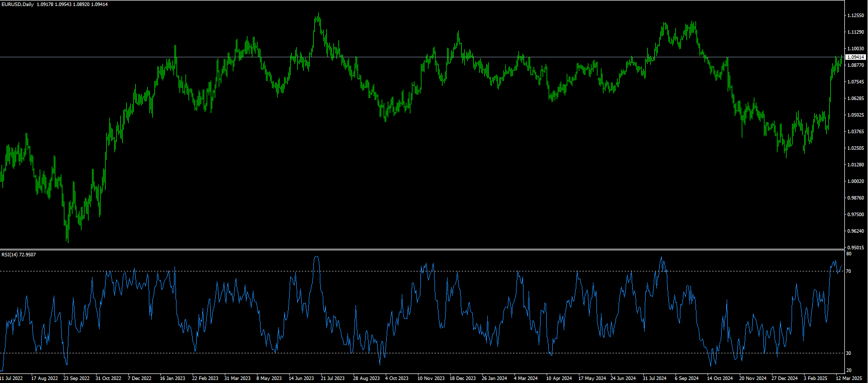The height and width of the screenshot is (383, 868).
Task: Select the 11 Jul 2022 date label
Action: [11, 378]
